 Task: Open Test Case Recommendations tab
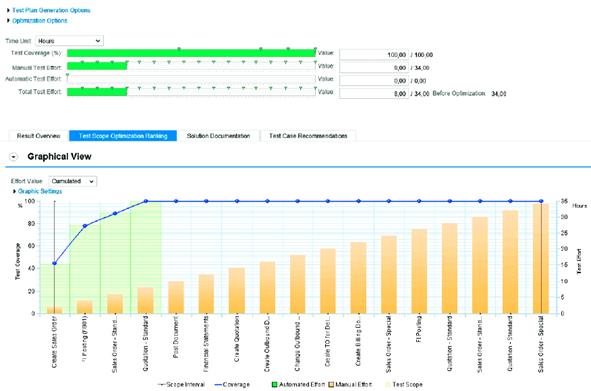[308, 136]
